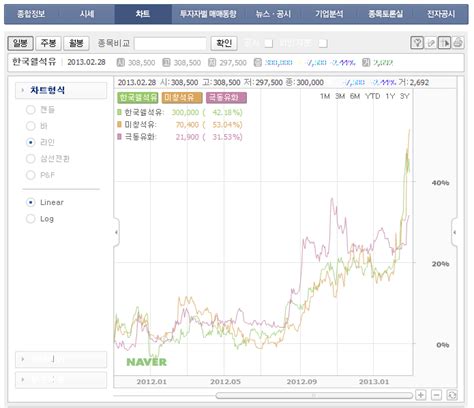Click the 확인 confirm button
This screenshot has height=408, width=474.
[x=224, y=43]
